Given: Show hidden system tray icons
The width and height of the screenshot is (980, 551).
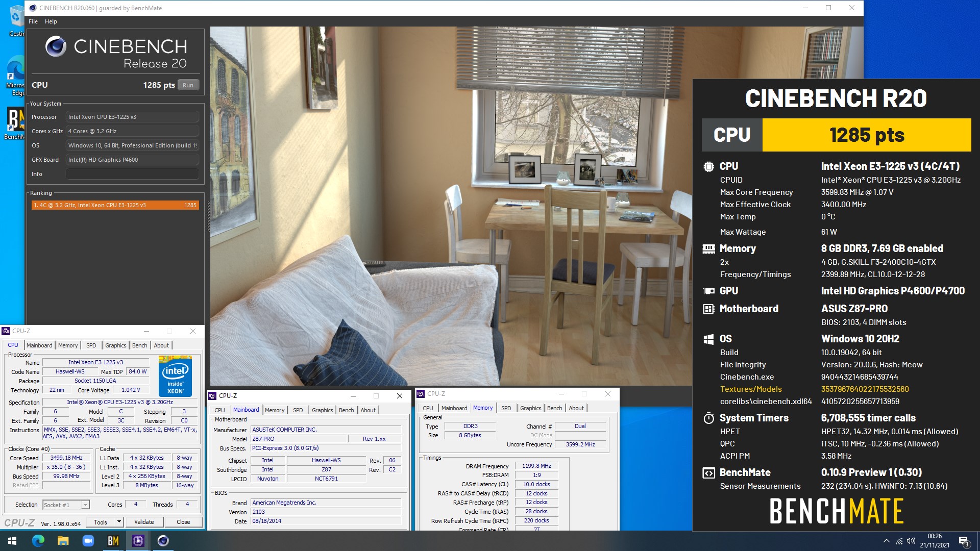Looking at the screenshot, I should 886,541.
